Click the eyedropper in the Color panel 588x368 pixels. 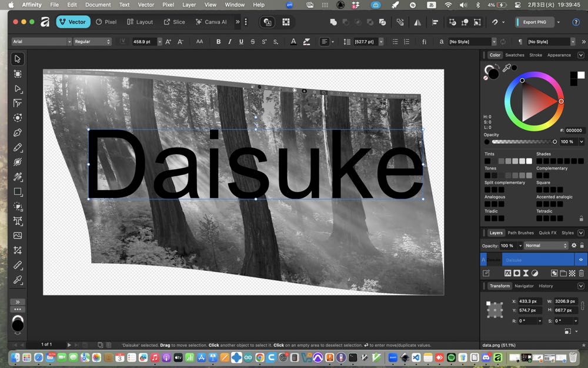click(x=506, y=68)
